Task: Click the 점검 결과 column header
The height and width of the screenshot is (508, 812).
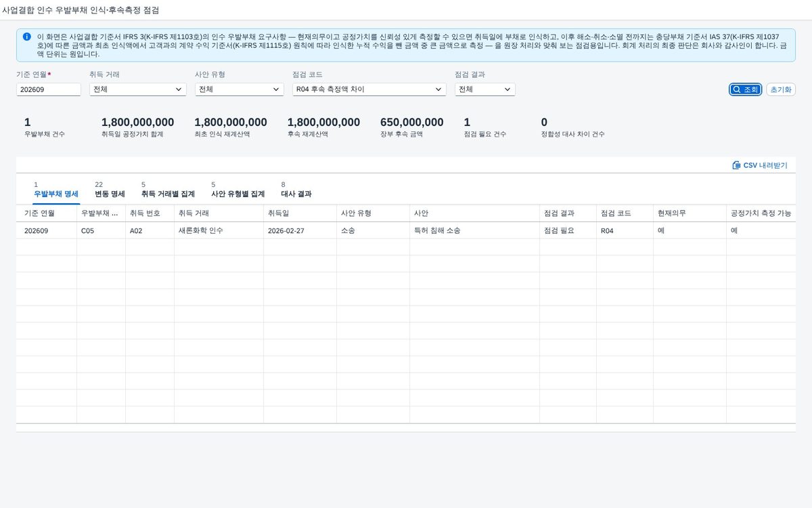Action: pyautogui.click(x=568, y=213)
